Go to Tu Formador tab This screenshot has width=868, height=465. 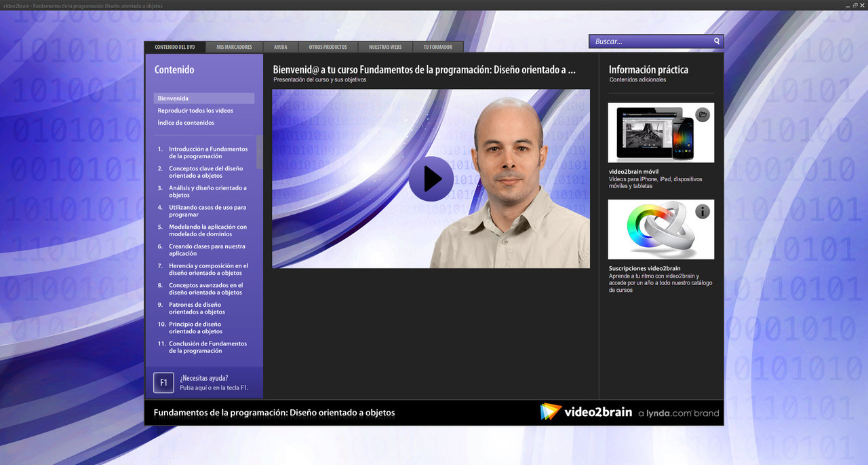pyautogui.click(x=438, y=47)
